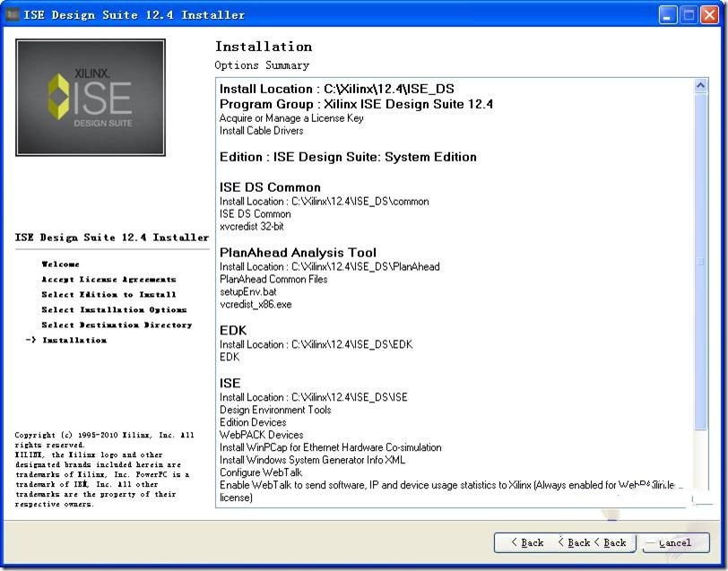Click the Select Installation Options step

click(114, 309)
